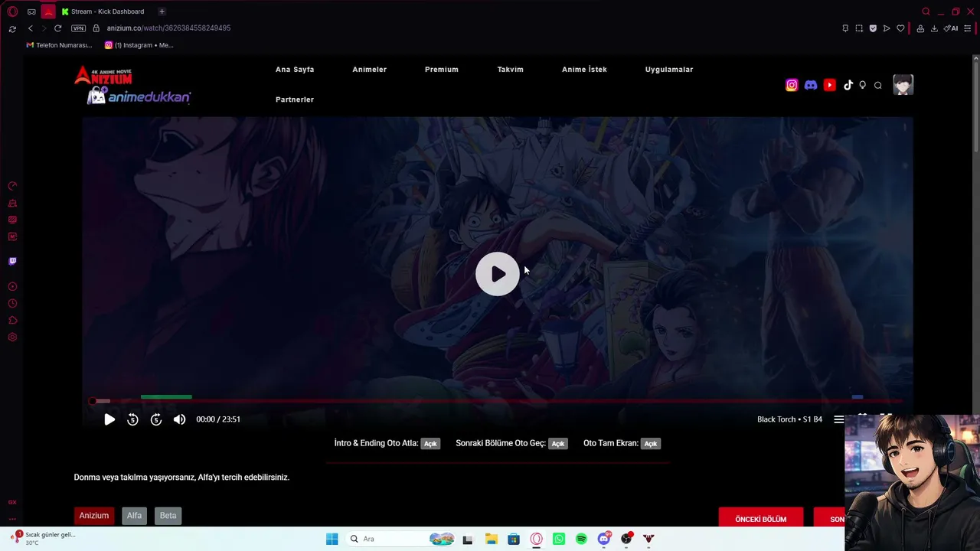
Task: Open the Telefon Numarası Gmail bookmark
Action: pyautogui.click(x=59, y=45)
